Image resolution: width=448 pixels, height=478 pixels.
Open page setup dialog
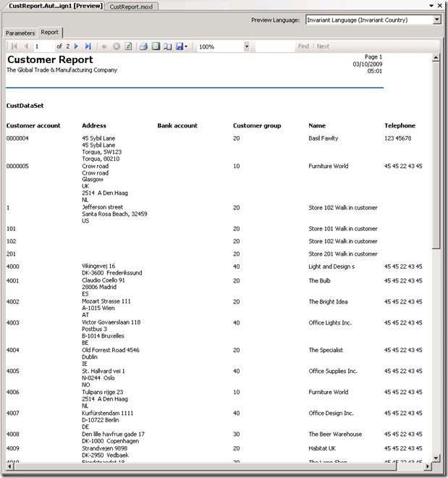pos(167,46)
